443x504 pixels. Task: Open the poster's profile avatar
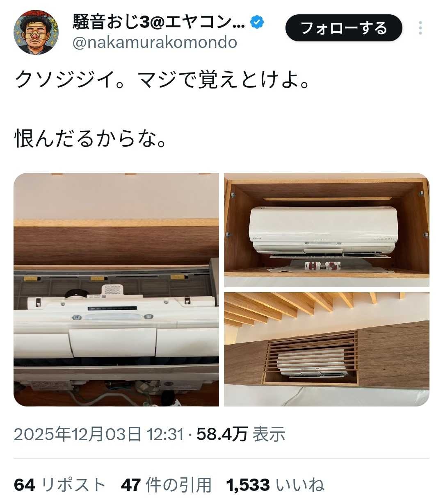point(36,32)
